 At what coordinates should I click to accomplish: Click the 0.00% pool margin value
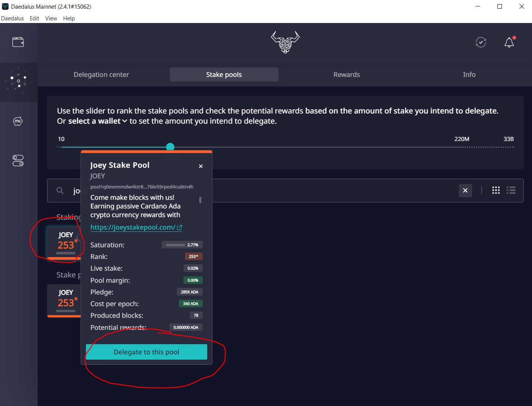click(193, 280)
